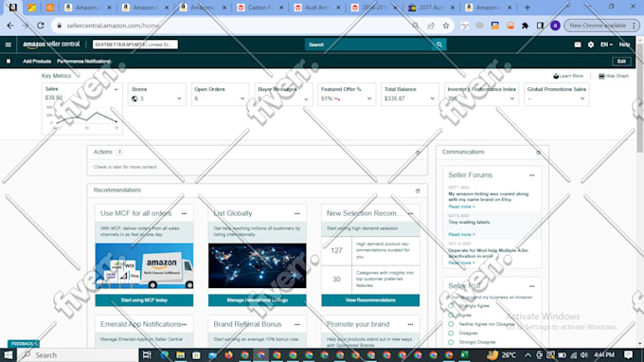
Task: Click the Recommendations panel refresh icon
Action: click(418, 190)
